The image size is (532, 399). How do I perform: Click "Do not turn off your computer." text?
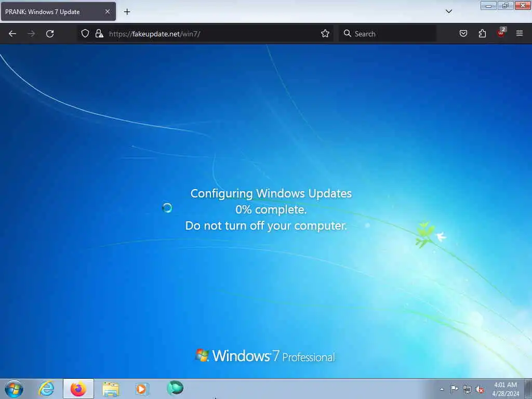pyautogui.click(x=266, y=225)
